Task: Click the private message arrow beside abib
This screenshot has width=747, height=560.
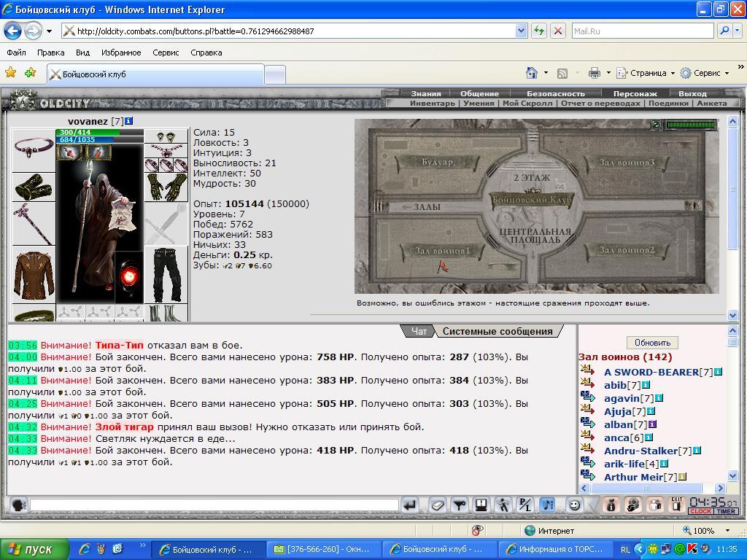Action: tap(588, 383)
